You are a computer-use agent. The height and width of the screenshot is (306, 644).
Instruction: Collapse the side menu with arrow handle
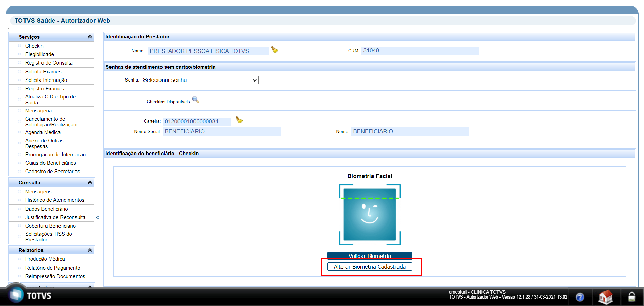tap(98, 217)
